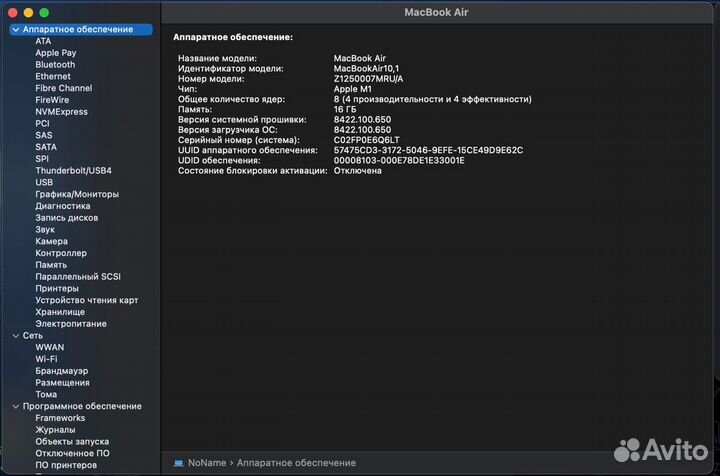This screenshot has height=476, width=720.
Task: Click NoName in the bottom path bar
Action: tap(206, 463)
